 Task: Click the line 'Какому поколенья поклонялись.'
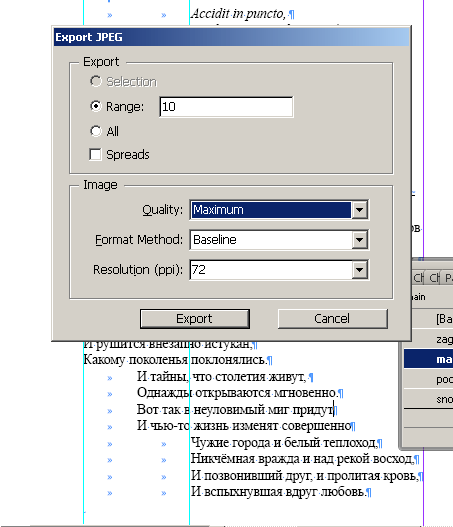tap(175, 360)
